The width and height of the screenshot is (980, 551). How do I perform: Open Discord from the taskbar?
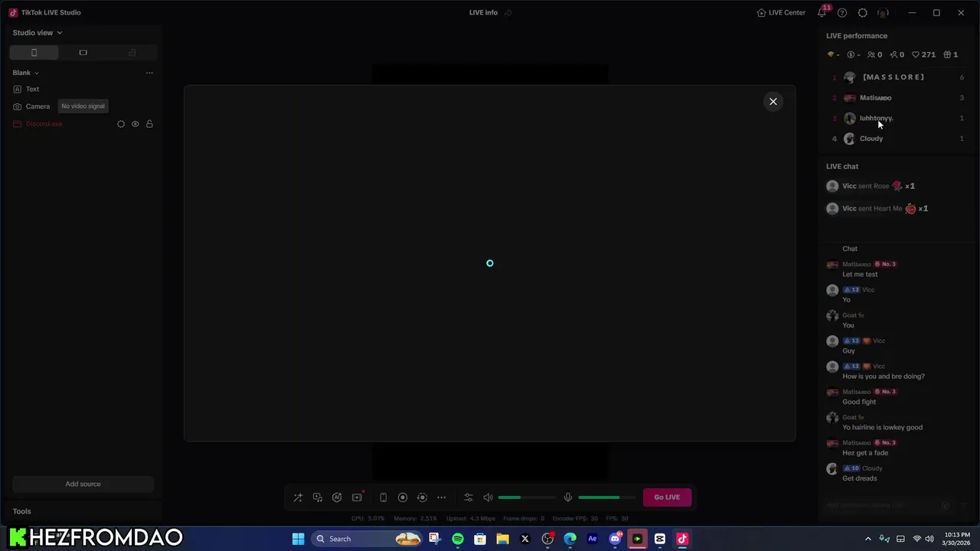(x=615, y=539)
